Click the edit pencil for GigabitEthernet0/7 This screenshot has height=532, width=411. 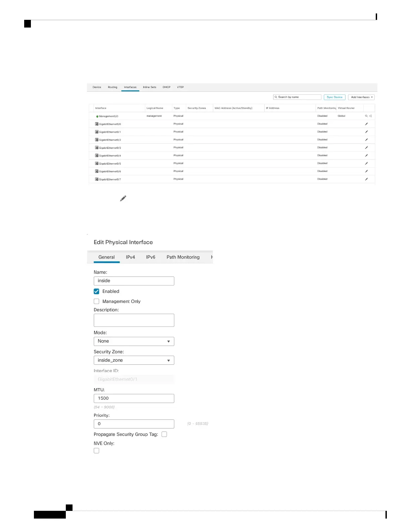[366, 179]
